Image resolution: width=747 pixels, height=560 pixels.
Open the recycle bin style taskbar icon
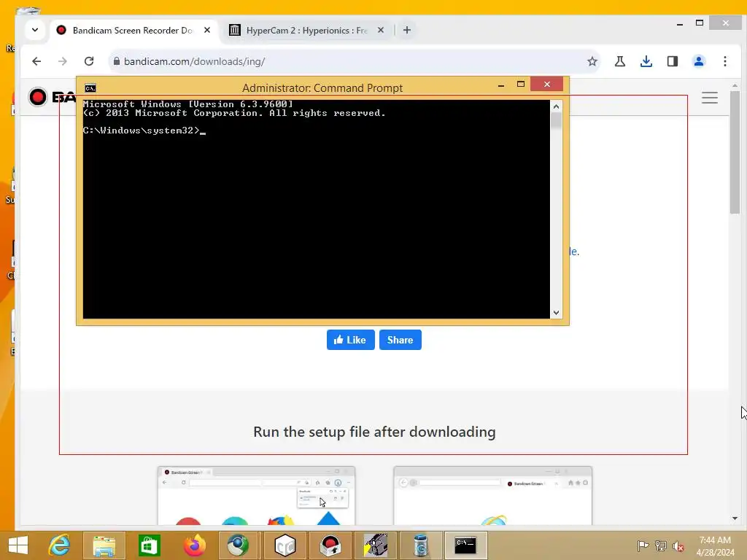pos(421,545)
